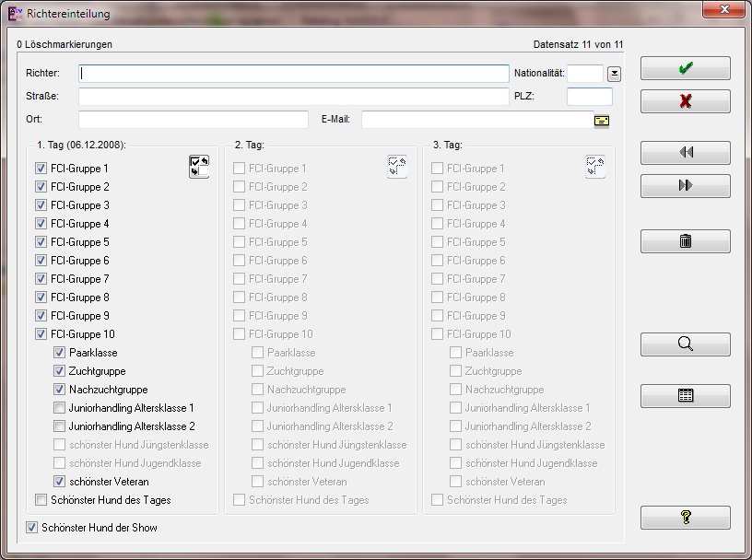Uncheck FCI-Gruppe 6 for 1. Tag

pyautogui.click(x=41, y=261)
